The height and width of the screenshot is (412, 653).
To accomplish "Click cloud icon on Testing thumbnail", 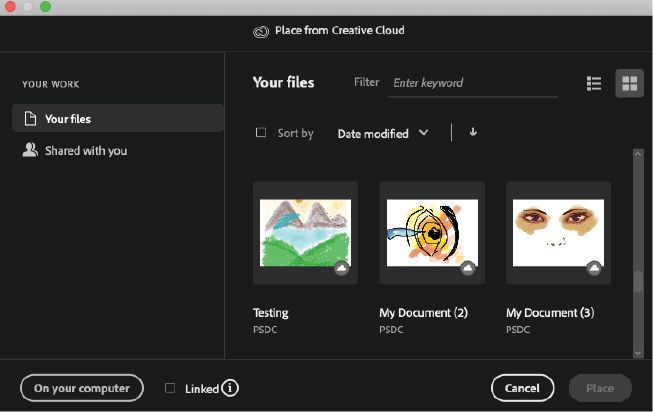I will pyautogui.click(x=341, y=268).
